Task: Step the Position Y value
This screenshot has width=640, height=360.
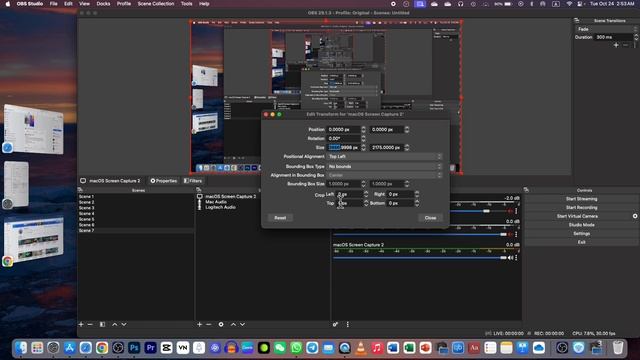Action: [x=407, y=129]
